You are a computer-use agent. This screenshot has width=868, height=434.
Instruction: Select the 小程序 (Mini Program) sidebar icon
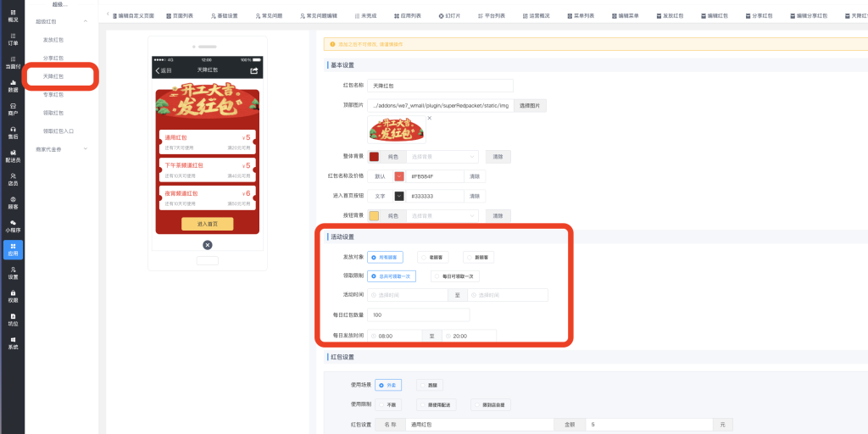(x=13, y=225)
